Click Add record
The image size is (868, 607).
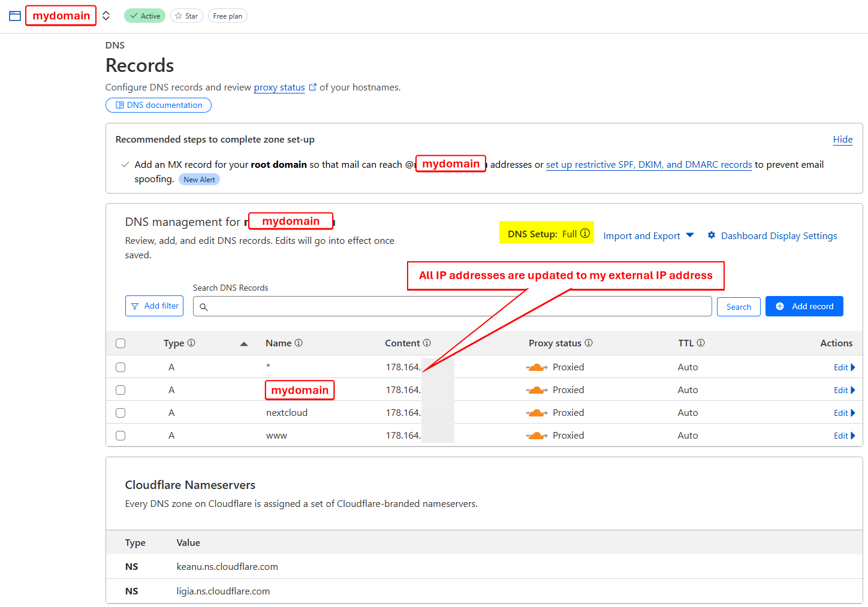pos(804,306)
